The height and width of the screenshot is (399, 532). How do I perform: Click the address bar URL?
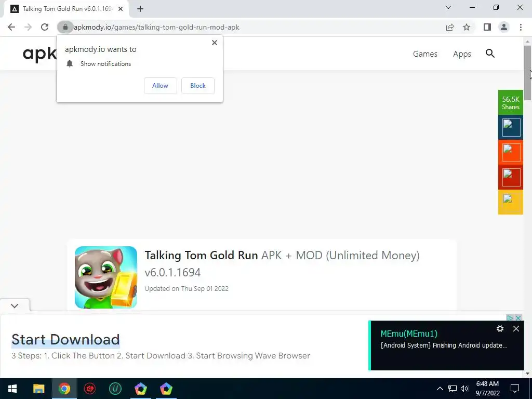[156, 27]
